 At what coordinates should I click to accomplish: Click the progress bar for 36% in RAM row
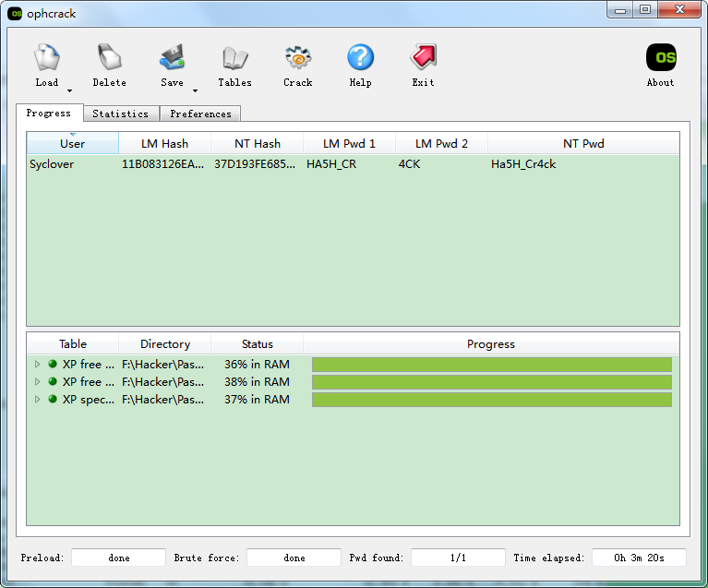pyautogui.click(x=492, y=365)
